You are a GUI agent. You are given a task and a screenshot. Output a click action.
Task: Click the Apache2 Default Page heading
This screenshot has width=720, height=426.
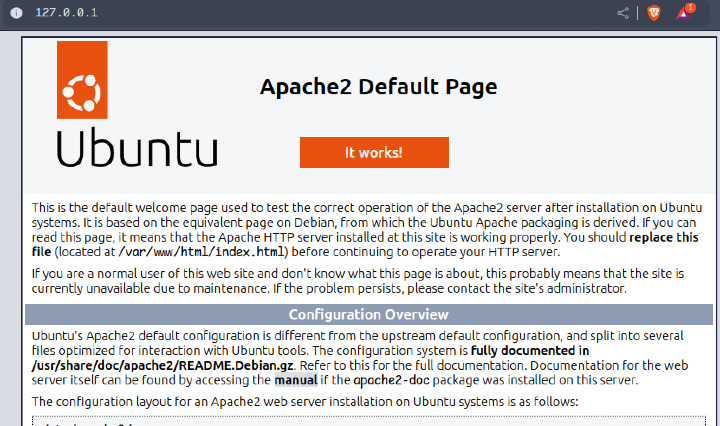tap(378, 87)
